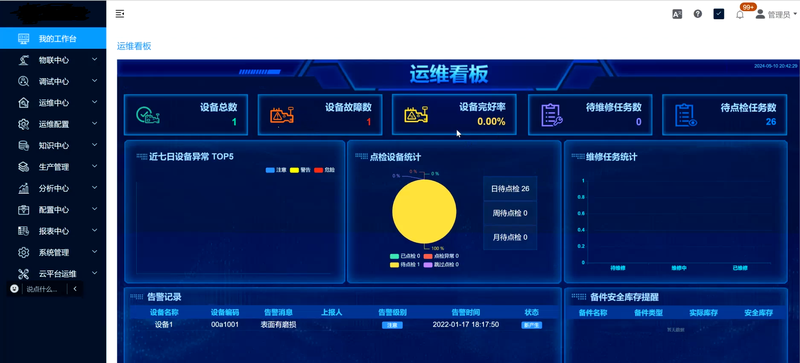
Task: Expand the 运维中心 sidebar menu
Action: pyautogui.click(x=53, y=103)
